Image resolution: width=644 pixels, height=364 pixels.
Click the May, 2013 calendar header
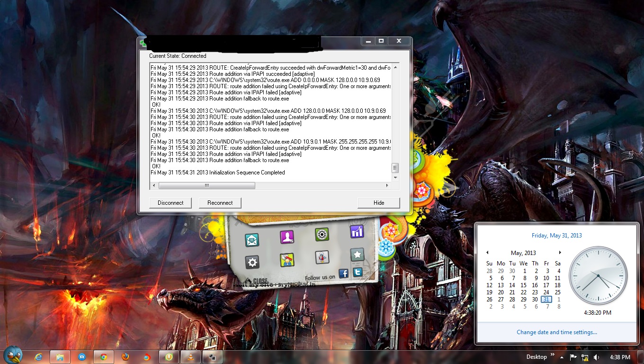click(x=523, y=253)
